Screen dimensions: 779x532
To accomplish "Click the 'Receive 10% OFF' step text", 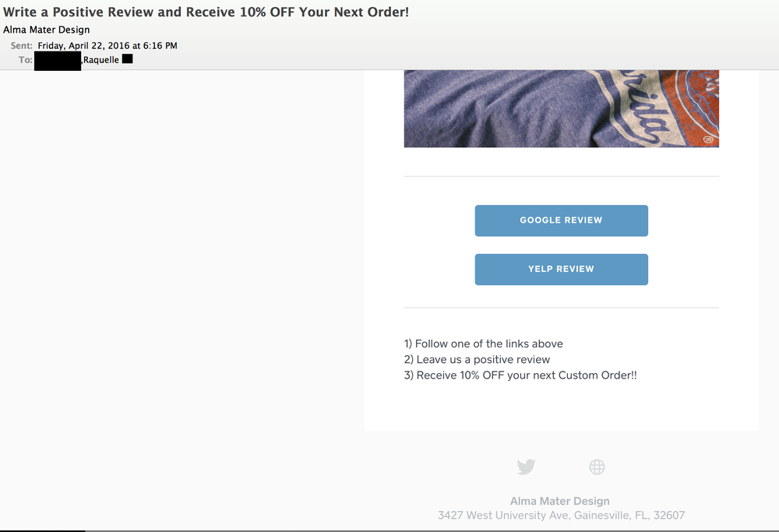I will coord(520,375).
